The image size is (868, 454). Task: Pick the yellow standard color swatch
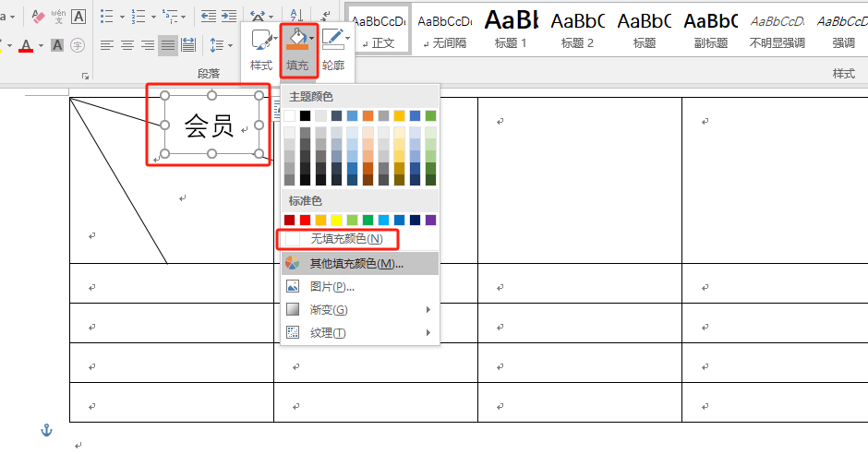click(337, 220)
